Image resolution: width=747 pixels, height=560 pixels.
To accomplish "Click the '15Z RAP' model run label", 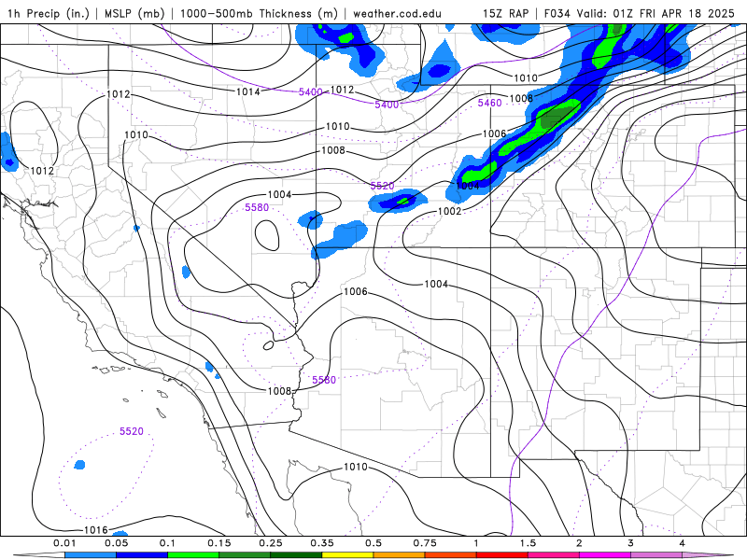I will tap(505, 13).
